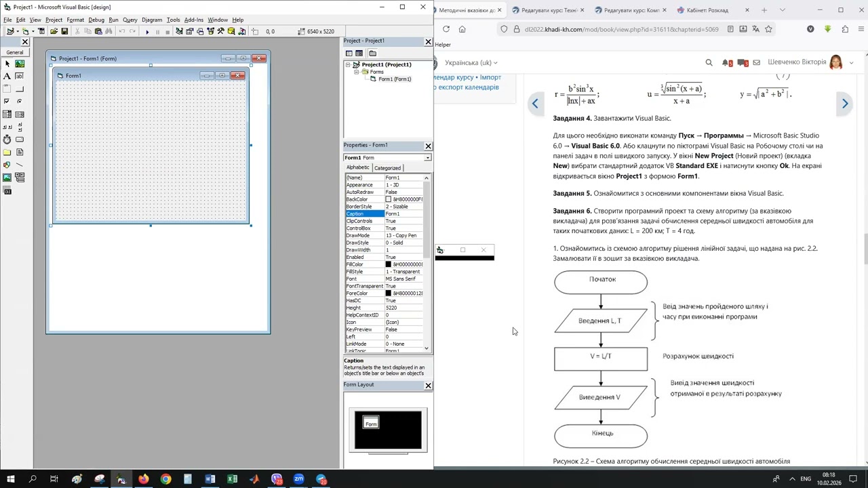Viewport: 868px width, 488px height.
Task: Switch to the Alphabetic properties tab
Action: [x=358, y=167]
